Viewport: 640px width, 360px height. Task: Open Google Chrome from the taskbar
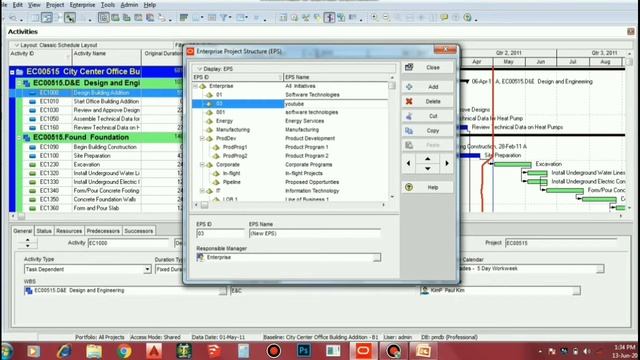pos(124,351)
